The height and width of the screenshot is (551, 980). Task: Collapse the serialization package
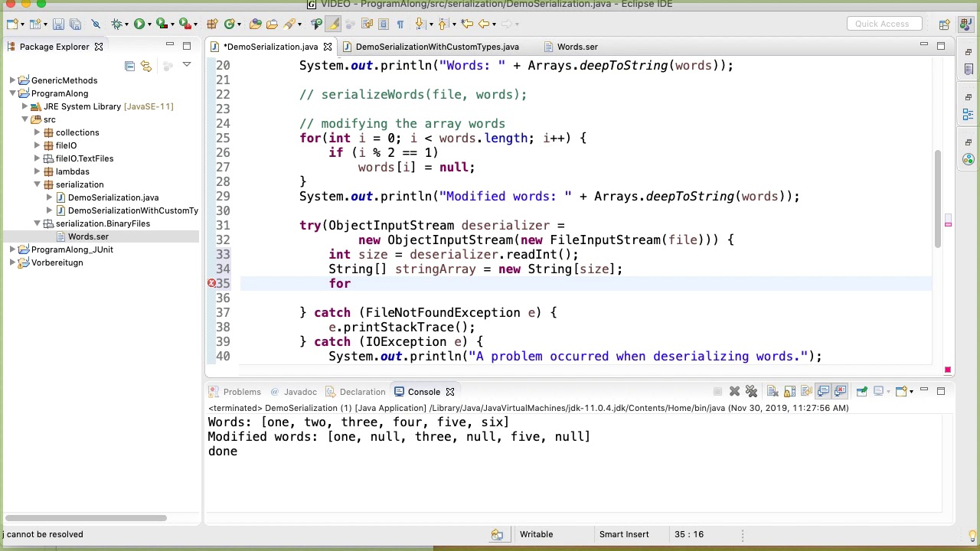37,184
